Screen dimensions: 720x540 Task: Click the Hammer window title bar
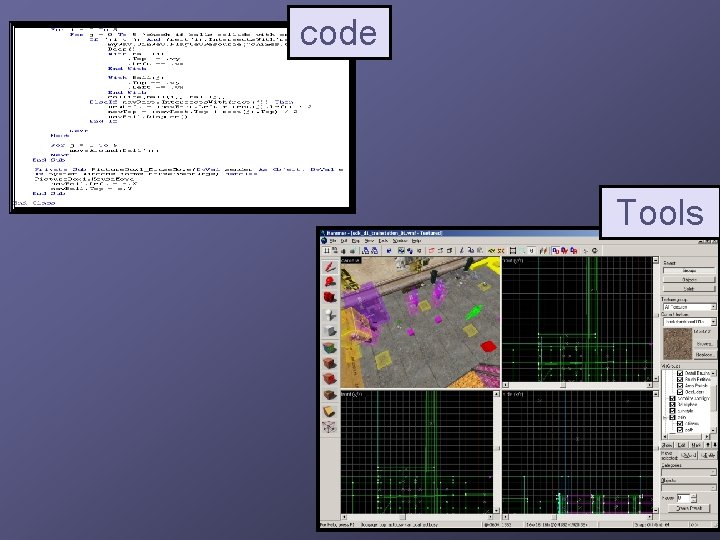pyautogui.click(x=459, y=233)
